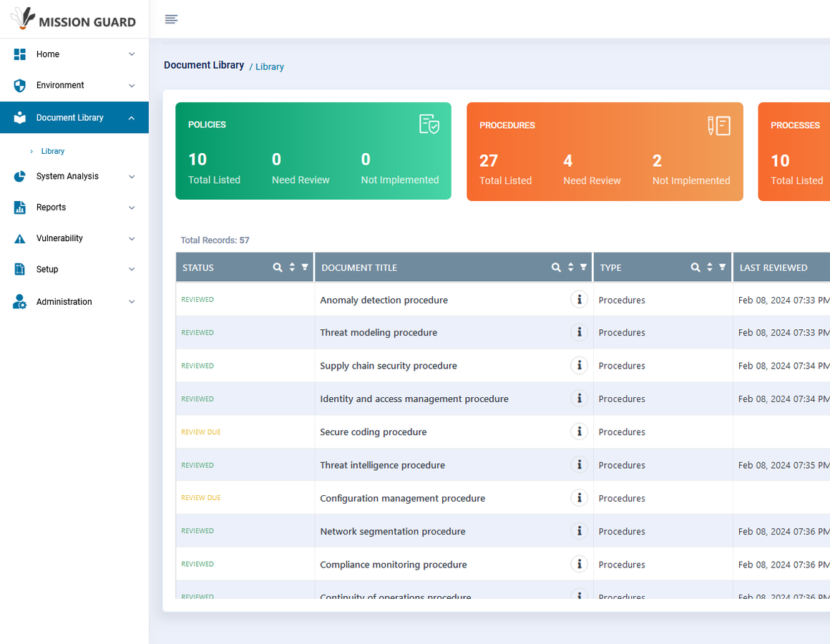This screenshot has height=644, width=830.
Task: Open the Vulnerability sidebar menu
Action: point(74,239)
